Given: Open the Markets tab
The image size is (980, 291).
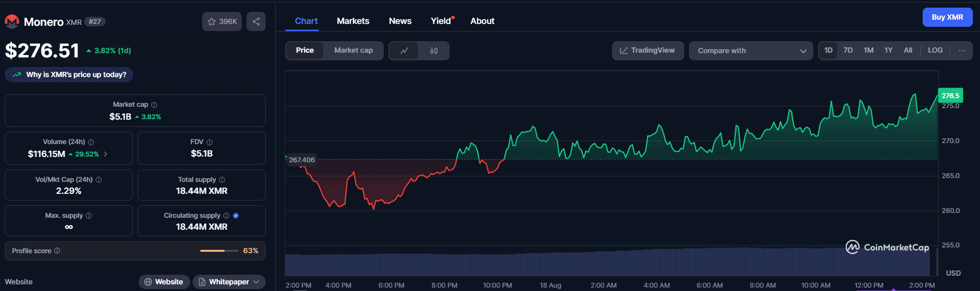Looking at the screenshot, I should point(353,21).
